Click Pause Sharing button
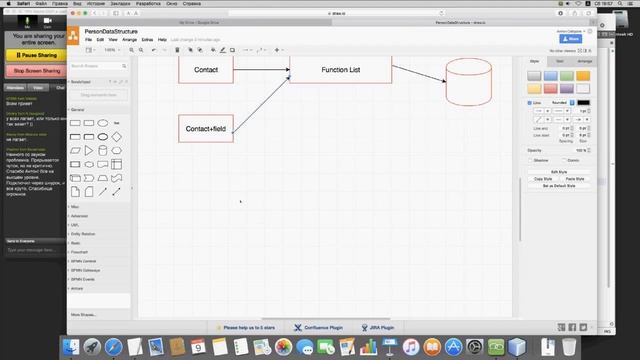640x360 pixels. pos(36,55)
